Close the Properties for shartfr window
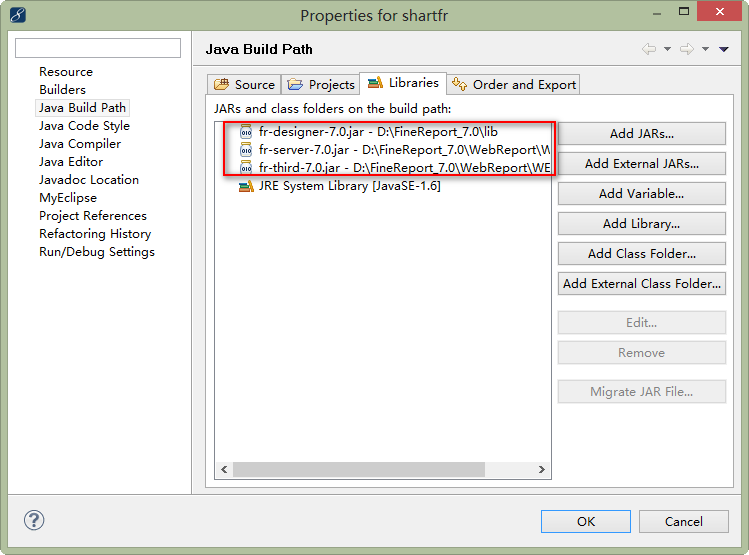The width and height of the screenshot is (749, 555). coord(719,11)
